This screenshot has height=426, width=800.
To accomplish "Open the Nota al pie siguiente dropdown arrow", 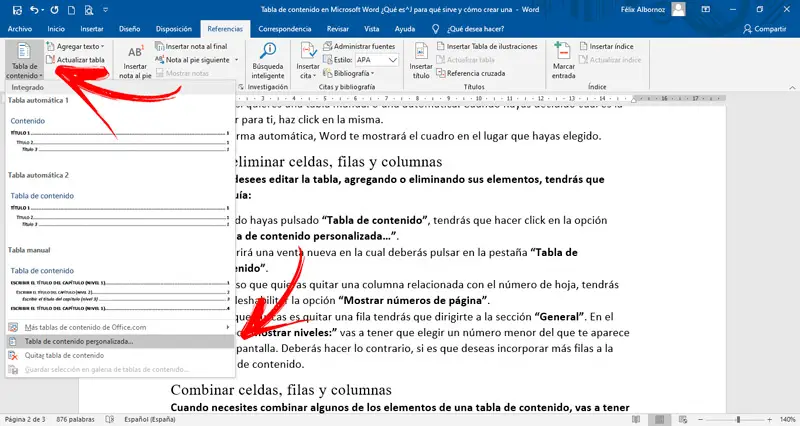I will pyautogui.click(x=236, y=60).
